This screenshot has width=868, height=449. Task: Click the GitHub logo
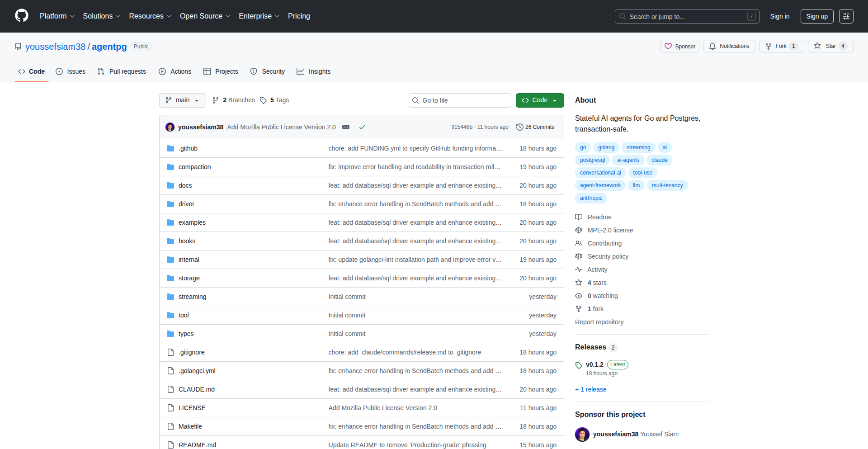[21, 15]
